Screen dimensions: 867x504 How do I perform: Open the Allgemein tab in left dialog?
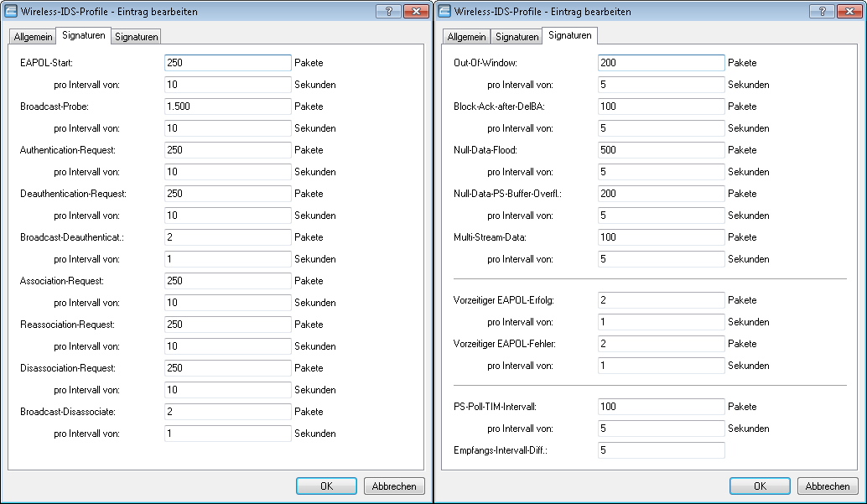pyautogui.click(x=33, y=37)
